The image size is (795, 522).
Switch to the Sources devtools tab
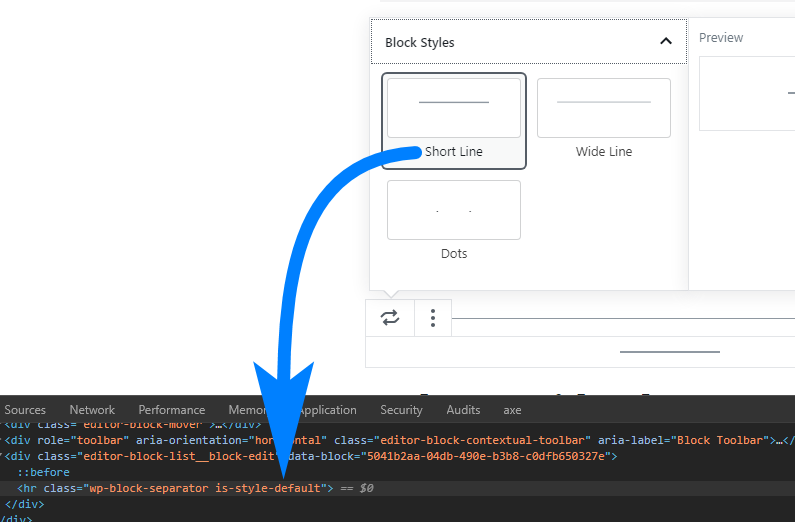click(x=25, y=409)
